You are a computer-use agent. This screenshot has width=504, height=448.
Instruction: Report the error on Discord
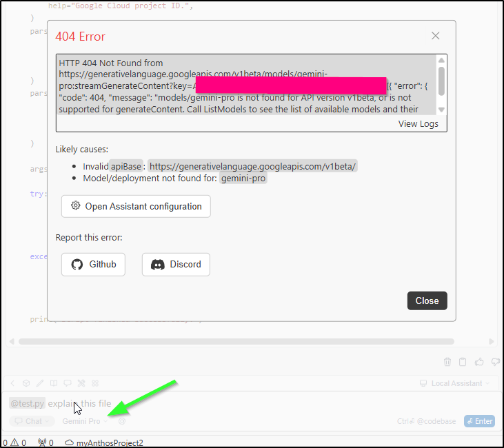tap(176, 265)
